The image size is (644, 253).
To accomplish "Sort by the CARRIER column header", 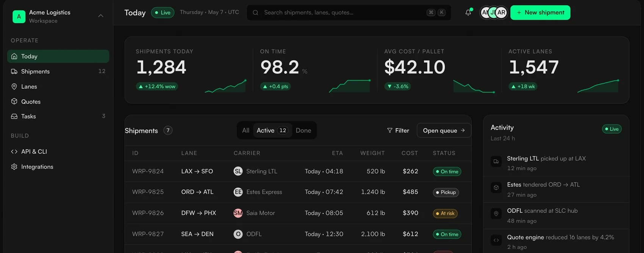I will click(247, 153).
